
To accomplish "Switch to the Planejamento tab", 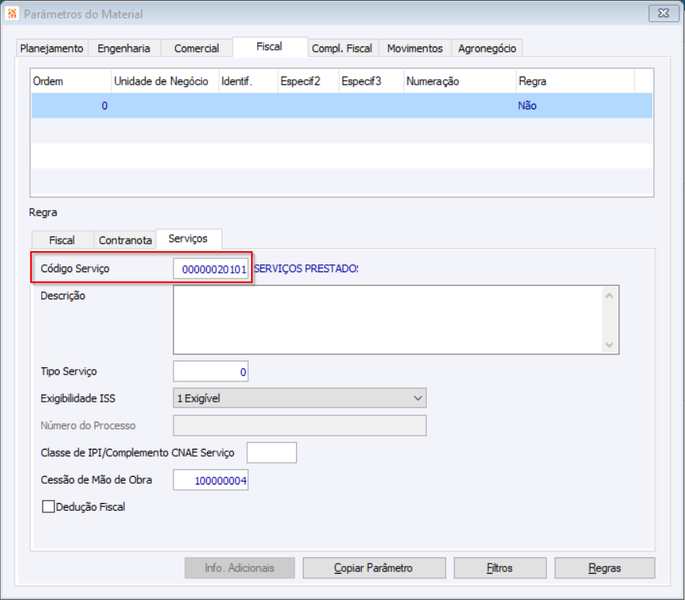I will click(x=52, y=48).
